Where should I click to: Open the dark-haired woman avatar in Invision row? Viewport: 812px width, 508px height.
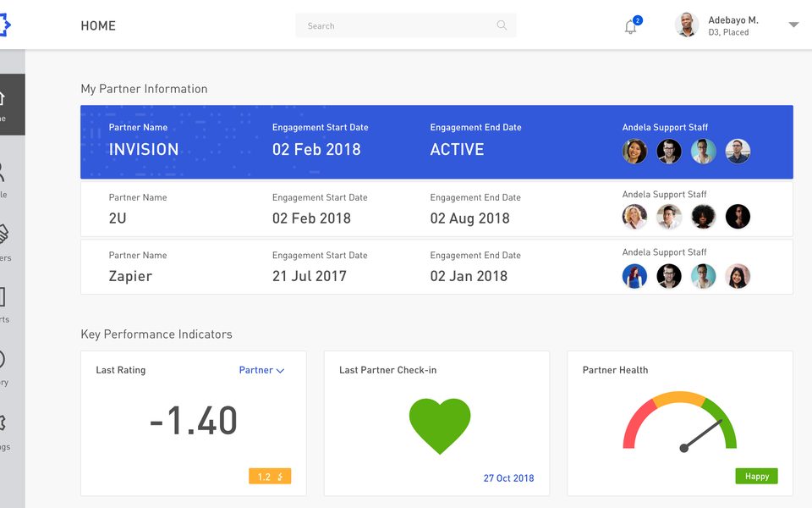tap(634, 152)
